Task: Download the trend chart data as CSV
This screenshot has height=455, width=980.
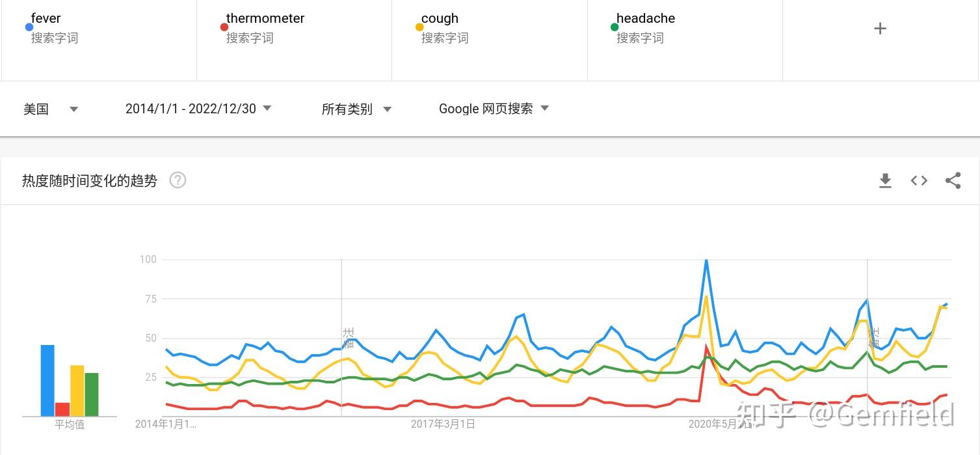Action: pyautogui.click(x=885, y=180)
